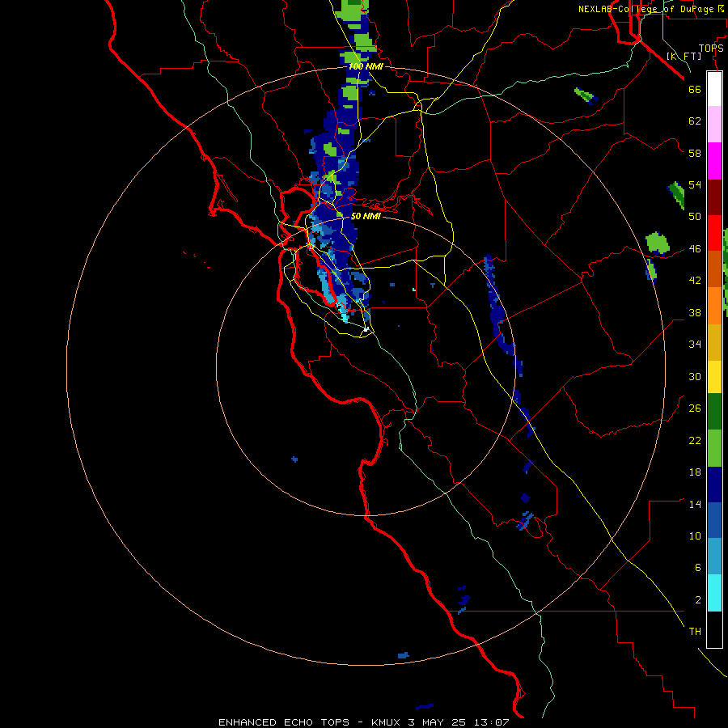Click the dark green 26 kft swatch
The height and width of the screenshot is (728, 728).
pos(714,412)
